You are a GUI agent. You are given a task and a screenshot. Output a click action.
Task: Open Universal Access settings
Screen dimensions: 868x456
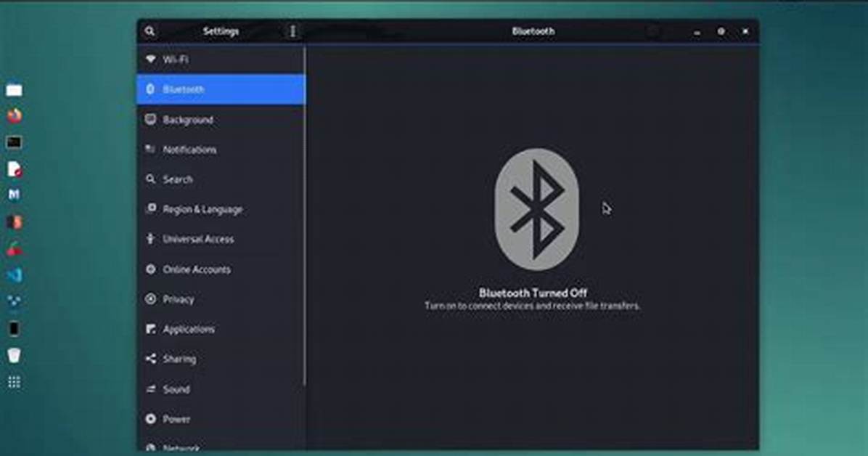point(221,239)
